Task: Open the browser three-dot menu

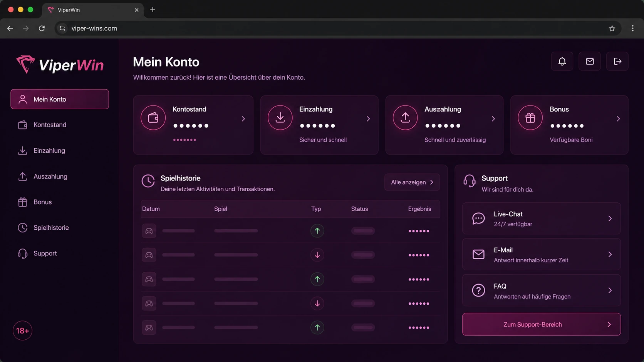Action: coord(632,28)
